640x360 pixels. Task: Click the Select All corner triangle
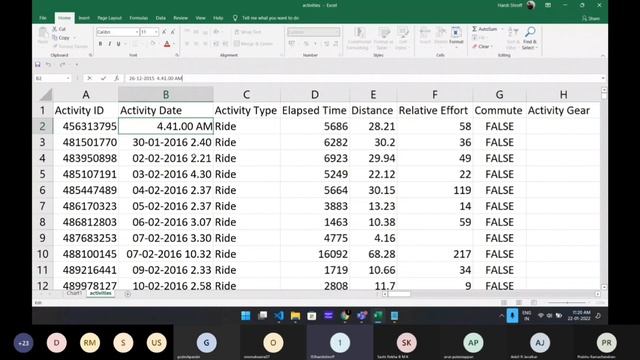[46, 95]
